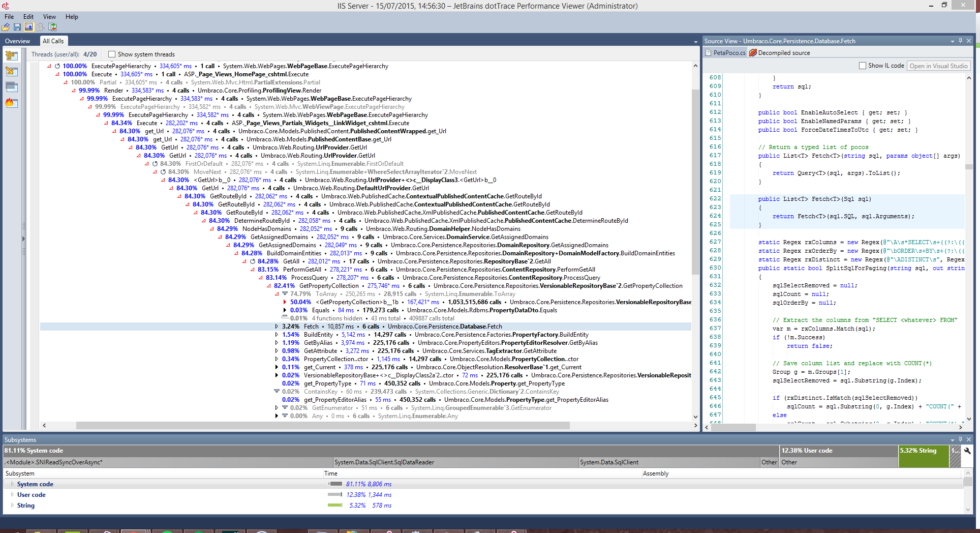Click the 81.11% System code bar segment
This screenshot has height=533, width=980.
391,451
